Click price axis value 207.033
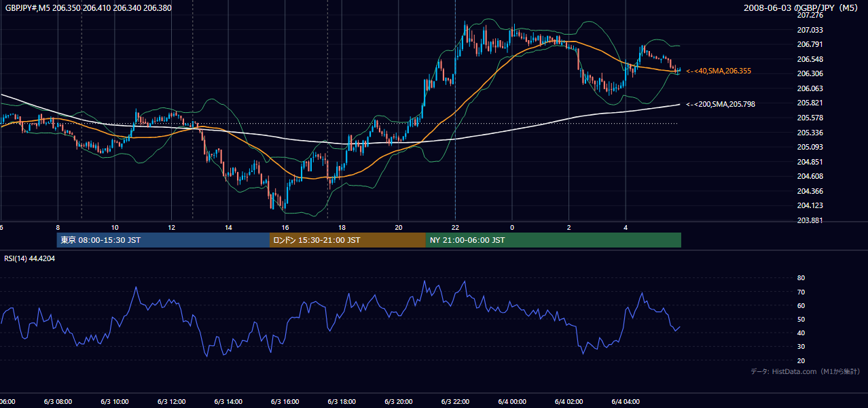868x408 pixels. (810, 30)
